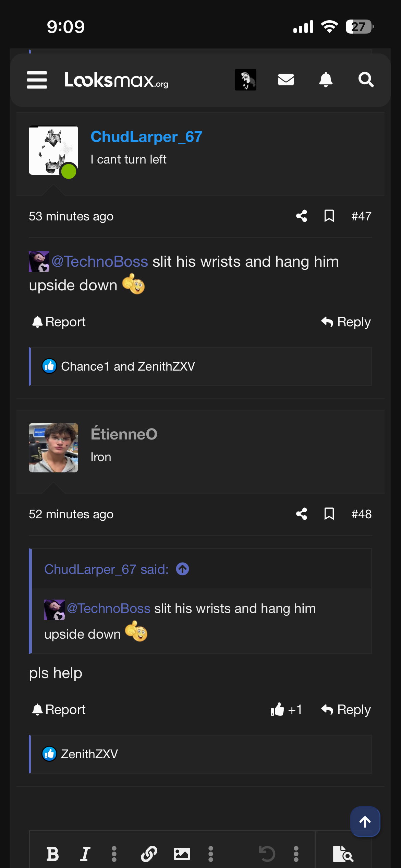
Task: Open the site search magnifier
Action: point(366,80)
